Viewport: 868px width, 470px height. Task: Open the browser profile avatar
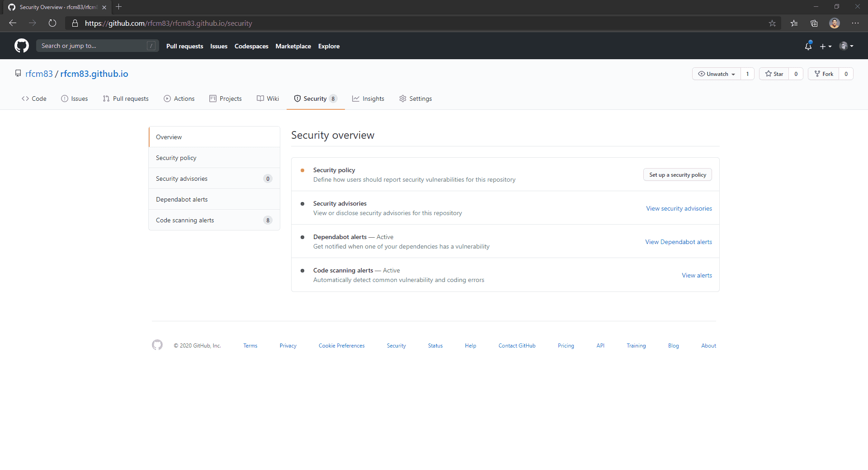835,23
